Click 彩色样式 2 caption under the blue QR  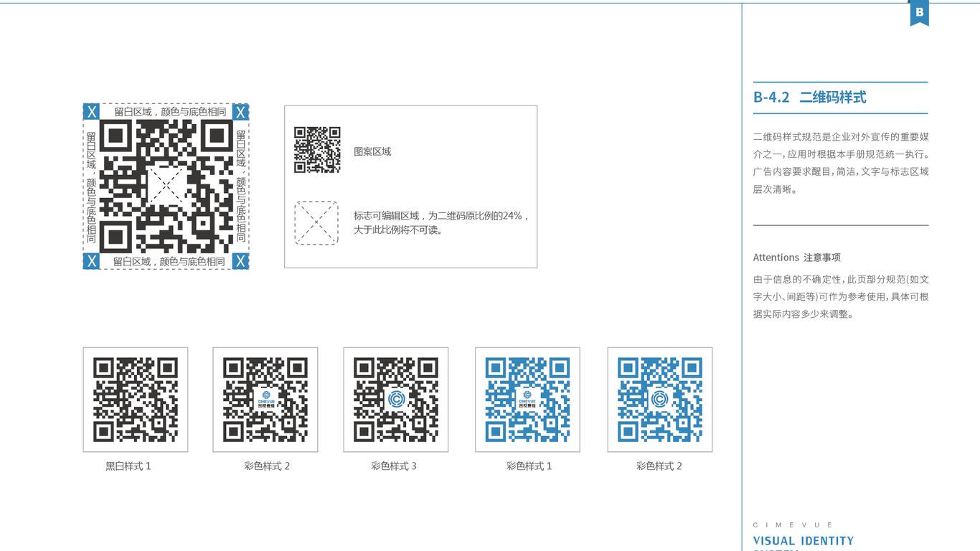(659, 466)
